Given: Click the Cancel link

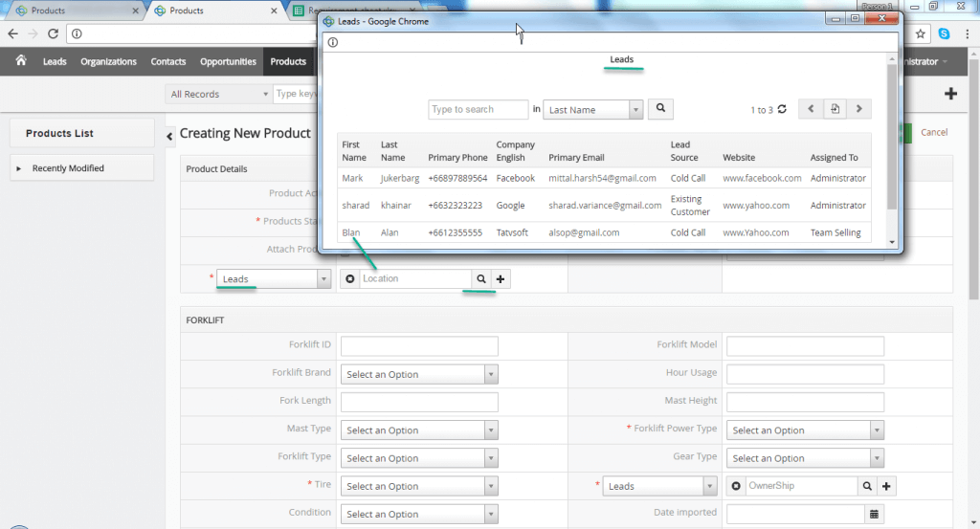Looking at the screenshot, I should pos(934,132).
